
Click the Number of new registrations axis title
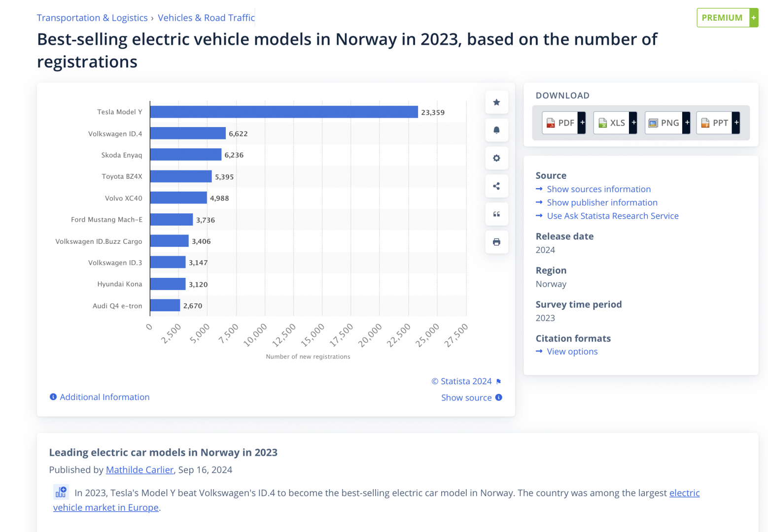[x=308, y=357]
